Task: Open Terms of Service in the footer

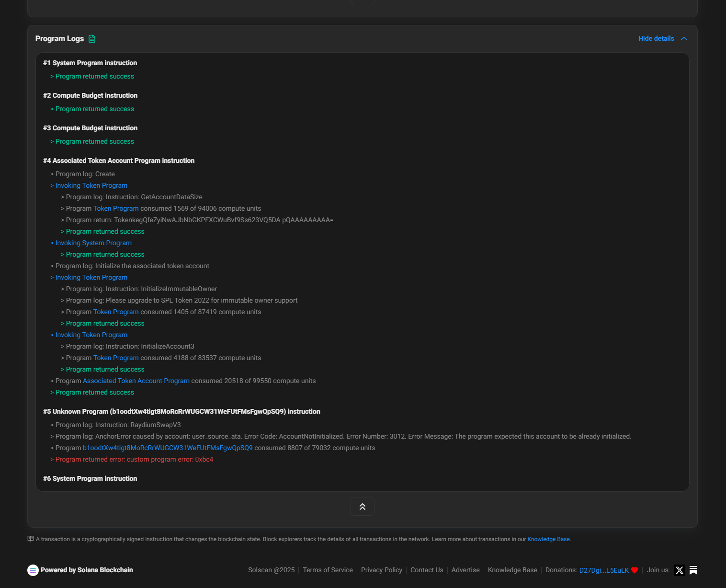Action: (x=328, y=570)
